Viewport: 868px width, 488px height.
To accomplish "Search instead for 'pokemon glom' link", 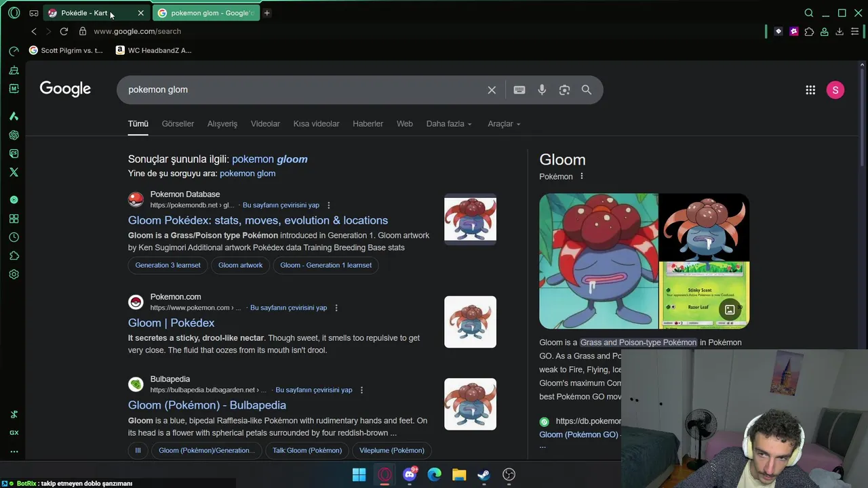I will pyautogui.click(x=248, y=174).
